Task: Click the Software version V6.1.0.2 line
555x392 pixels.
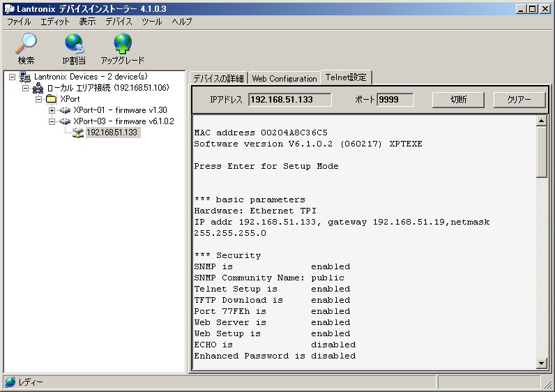Action: (x=308, y=144)
